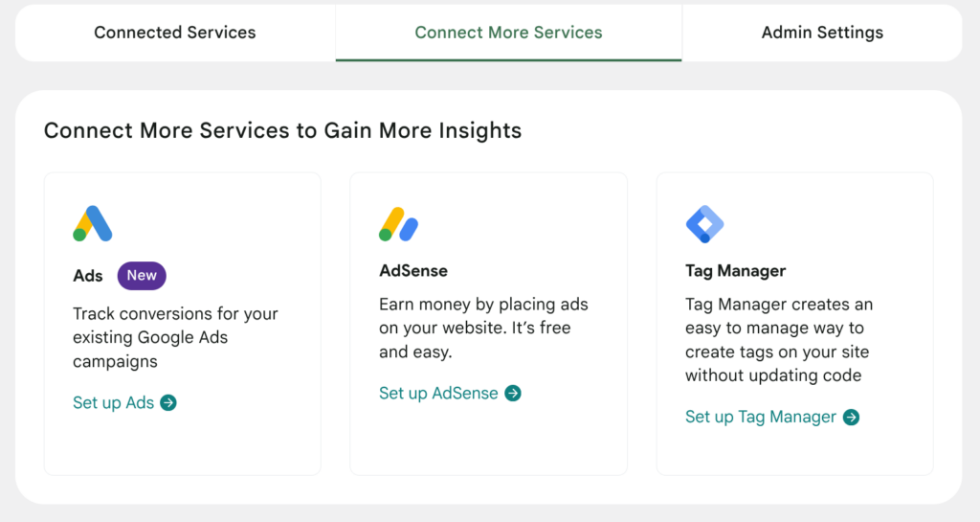Click the Google Ads logo icon
Screen dimensions: 980x522
click(x=93, y=224)
